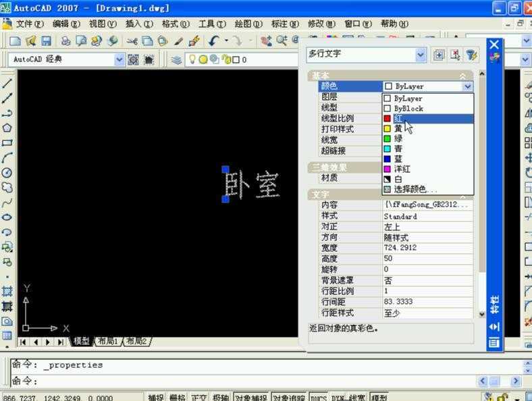The height and width of the screenshot is (401, 532).
Task: Toggle DUCS in status bar
Action: pyautogui.click(x=319, y=397)
